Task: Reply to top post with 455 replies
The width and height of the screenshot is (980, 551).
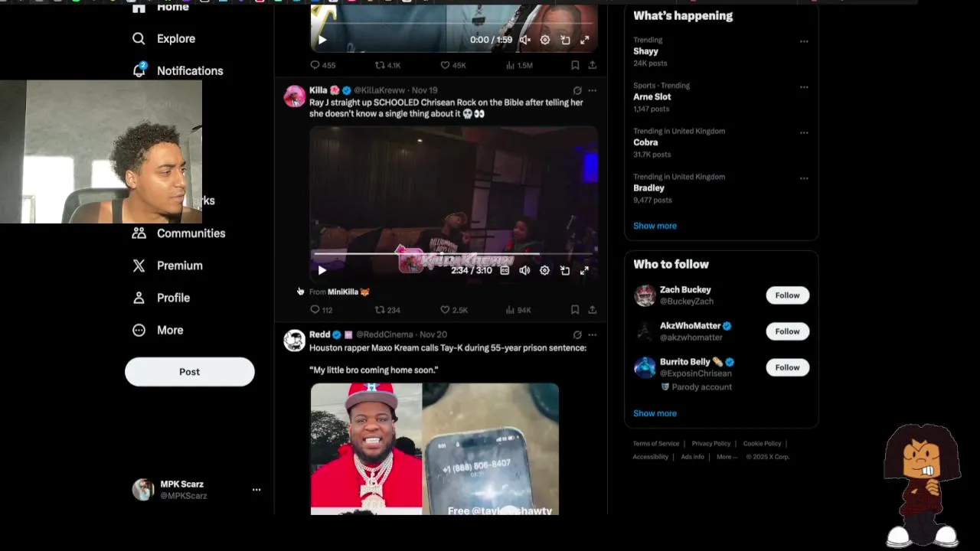Action: (x=322, y=65)
